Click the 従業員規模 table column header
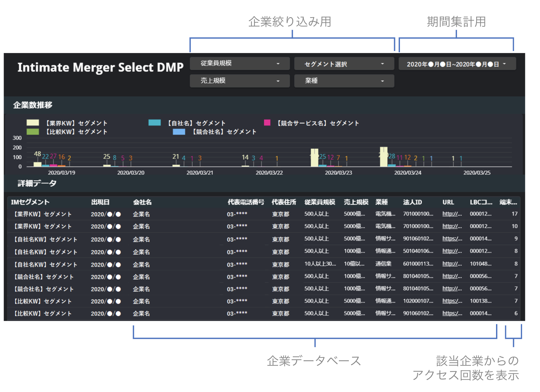The image size is (540, 392). click(x=320, y=202)
